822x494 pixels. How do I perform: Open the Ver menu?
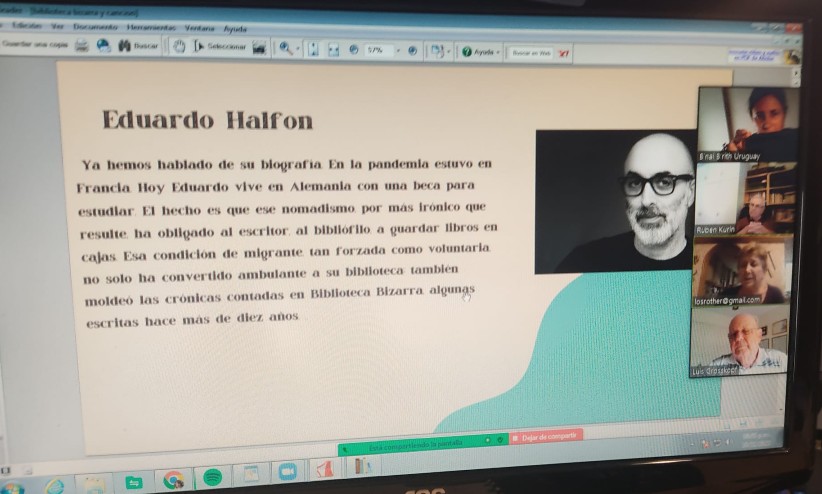(57, 26)
